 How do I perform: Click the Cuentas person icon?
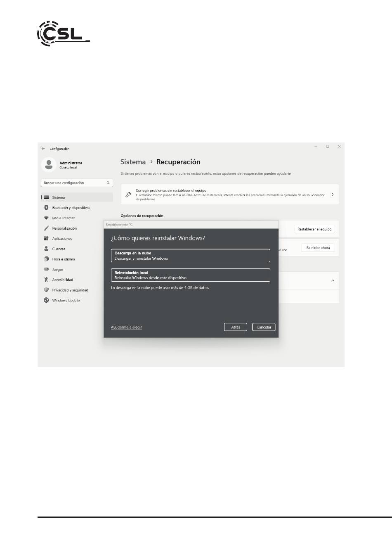tap(46, 249)
